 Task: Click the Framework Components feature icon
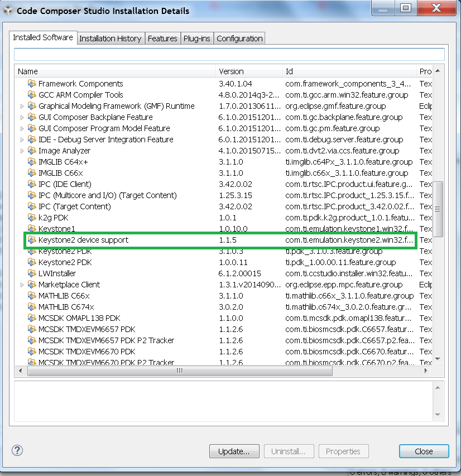tap(32, 84)
